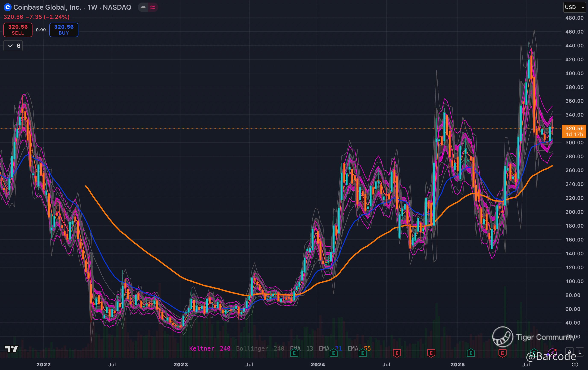Toggle auto scale with the A button
Screen dimensions: 588x370
[x=570, y=352]
